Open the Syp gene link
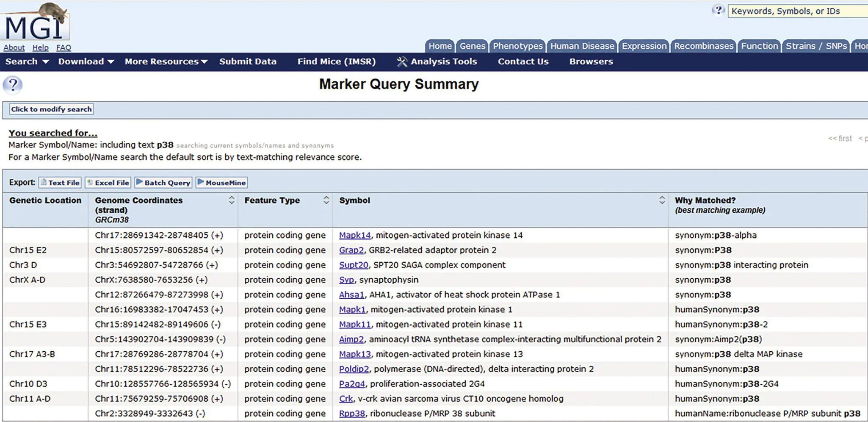 [x=346, y=280]
